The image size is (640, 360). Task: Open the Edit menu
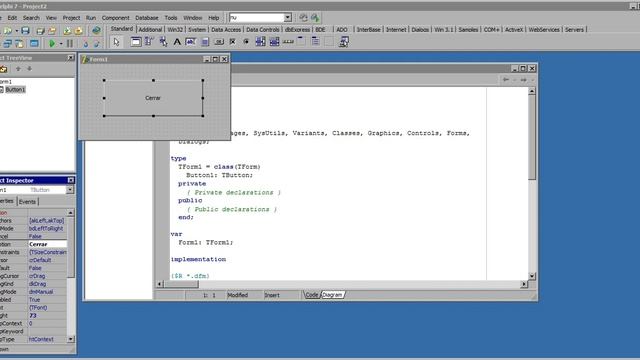coord(12,18)
